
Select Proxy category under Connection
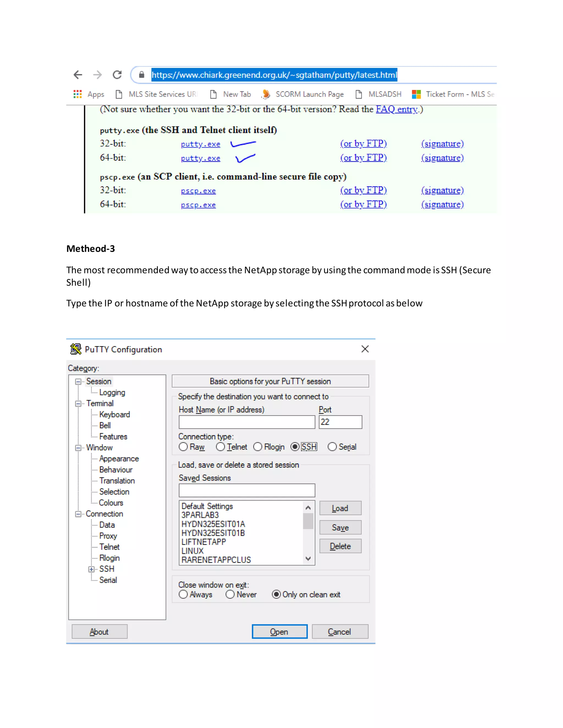click(x=108, y=536)
